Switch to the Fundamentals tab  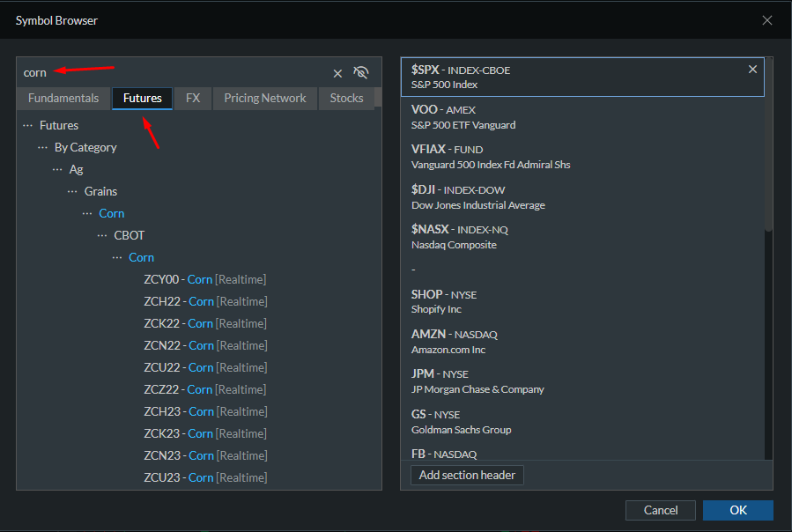63,98
